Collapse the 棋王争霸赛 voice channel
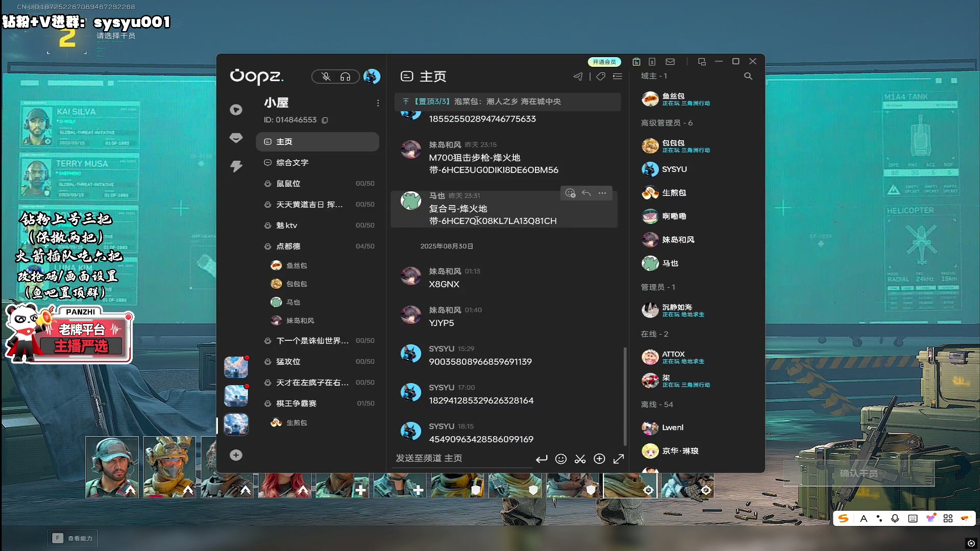Image resolution: width=980 pixels, height=551 pixels. tap(317, 404)
